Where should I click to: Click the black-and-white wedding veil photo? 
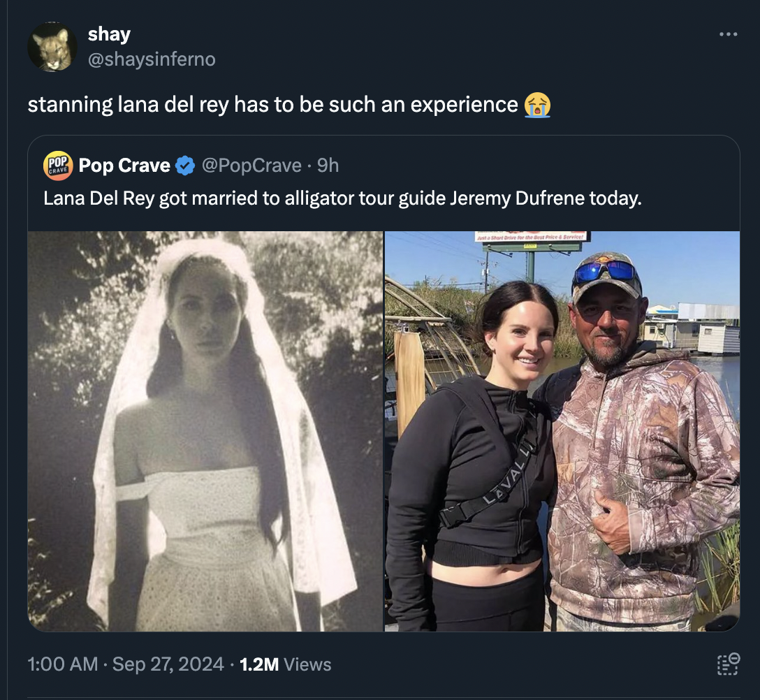(205, 431)
